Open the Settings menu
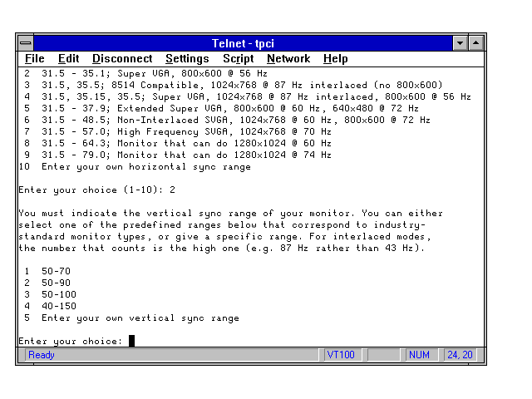Viewport: 532px width, 399px height. 187,59
